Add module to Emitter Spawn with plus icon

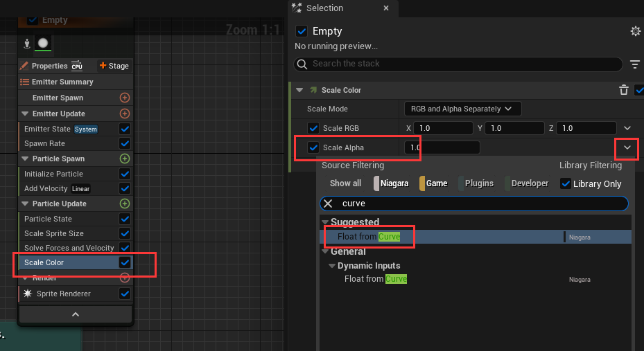[125, 98]
